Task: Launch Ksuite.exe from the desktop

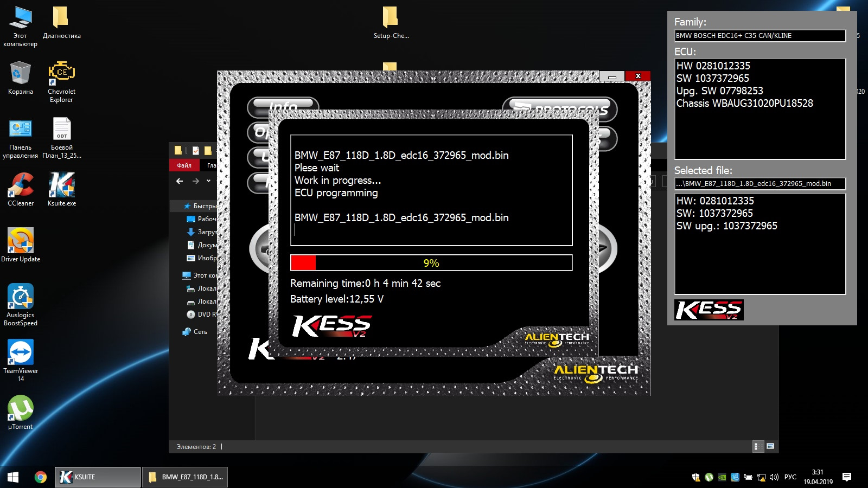Action: coord(61,189)
